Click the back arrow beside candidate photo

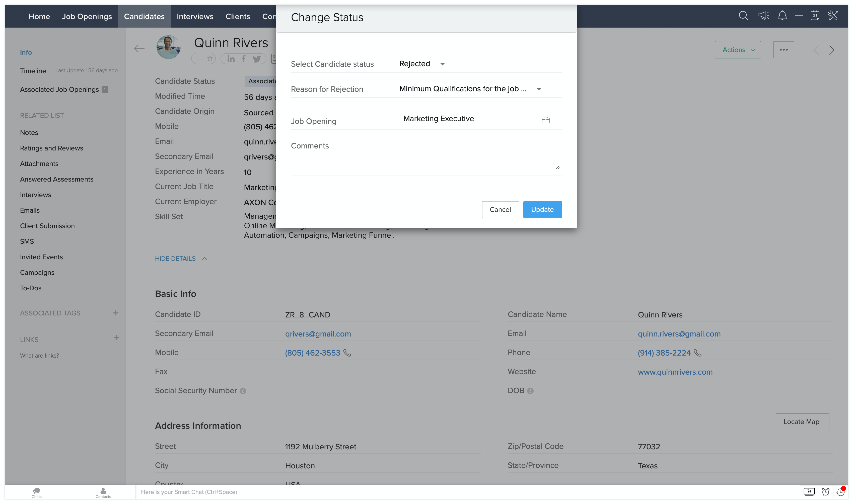[139, 49]
